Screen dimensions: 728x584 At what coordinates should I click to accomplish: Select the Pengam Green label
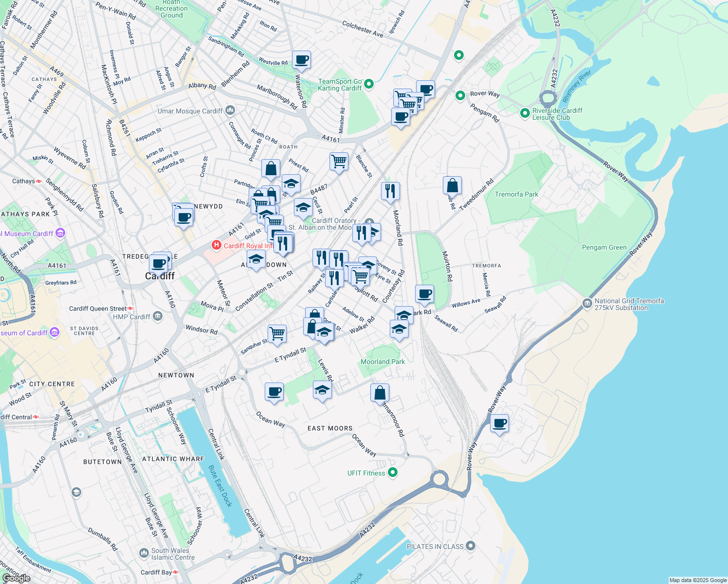click(604, 247)
